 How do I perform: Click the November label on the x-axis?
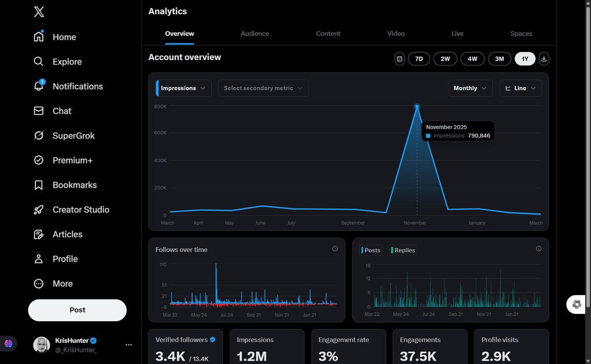(x=415, y=223)
